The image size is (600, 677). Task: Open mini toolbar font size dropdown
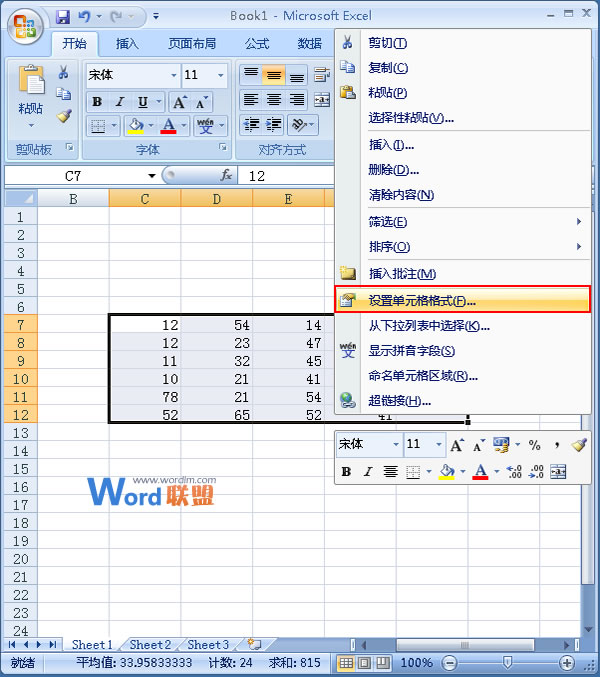pos(439,444)
